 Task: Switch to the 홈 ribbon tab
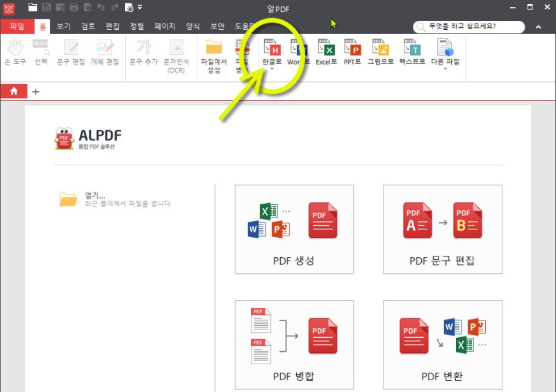[42, 26]
